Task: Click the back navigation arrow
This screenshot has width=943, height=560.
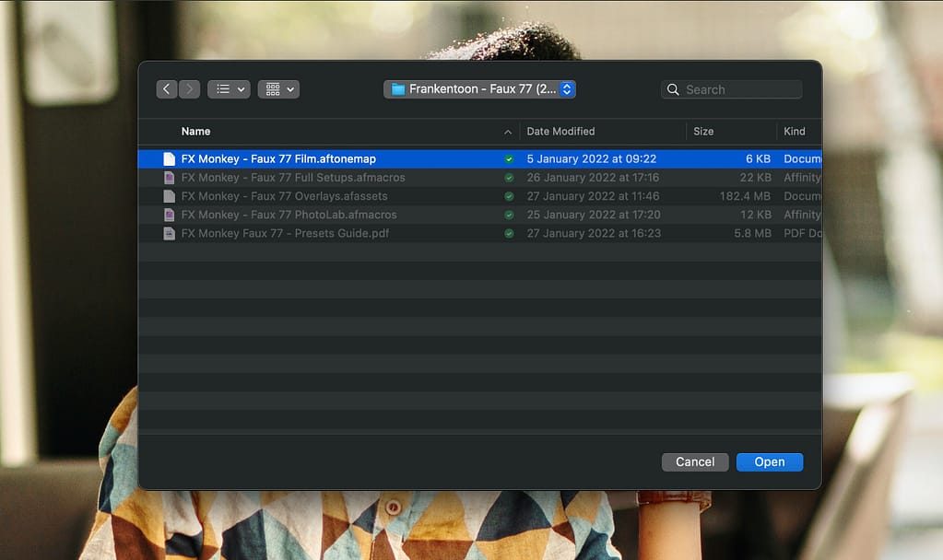Action: (x=167, y=88)
